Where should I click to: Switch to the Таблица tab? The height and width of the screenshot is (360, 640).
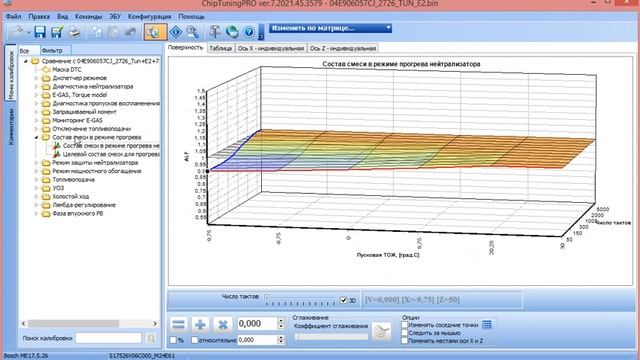click(x=220, y=48)
